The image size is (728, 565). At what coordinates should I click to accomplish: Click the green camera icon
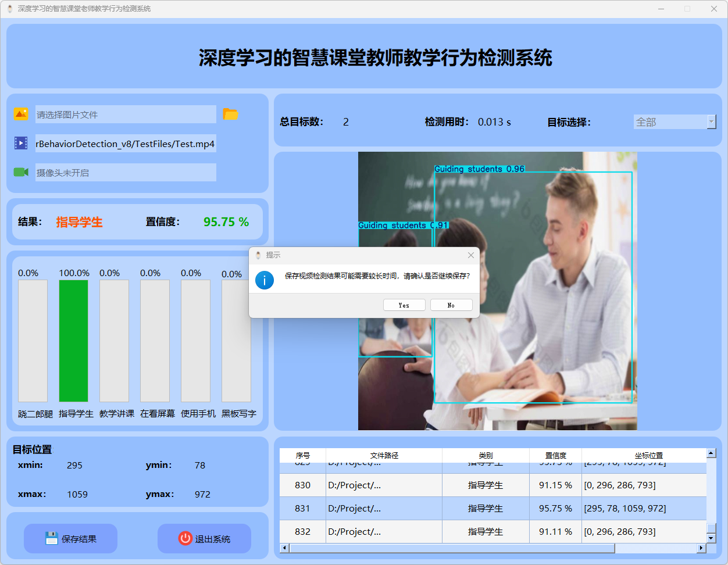pyautogui.click(x=21, y=172)
